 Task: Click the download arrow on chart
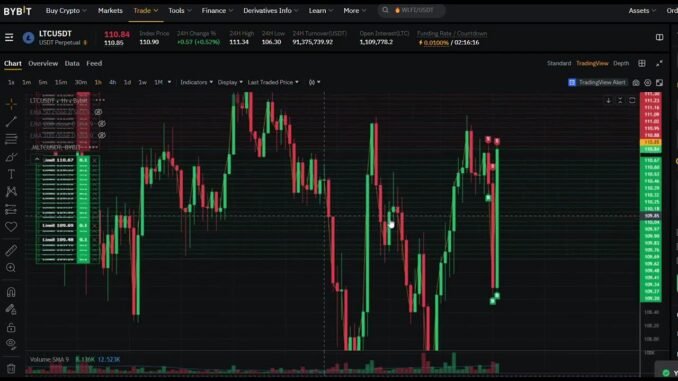pyautogui.click(x=608, y=100)
